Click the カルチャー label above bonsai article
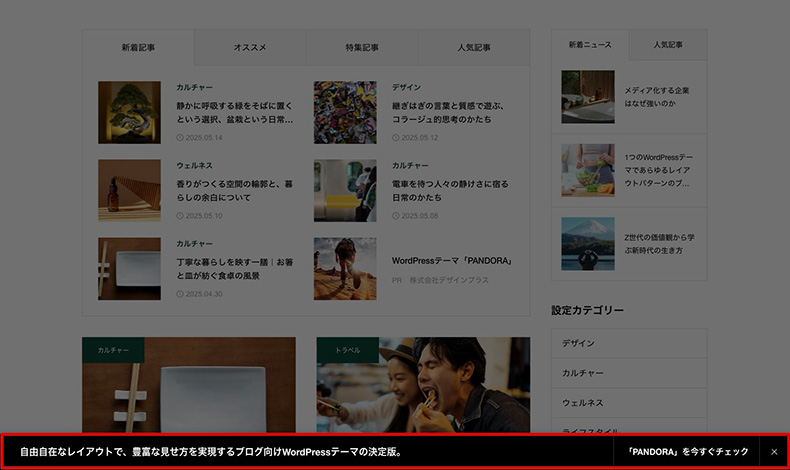The width and height of the screenshot is (790, 470). pos(194,87)
